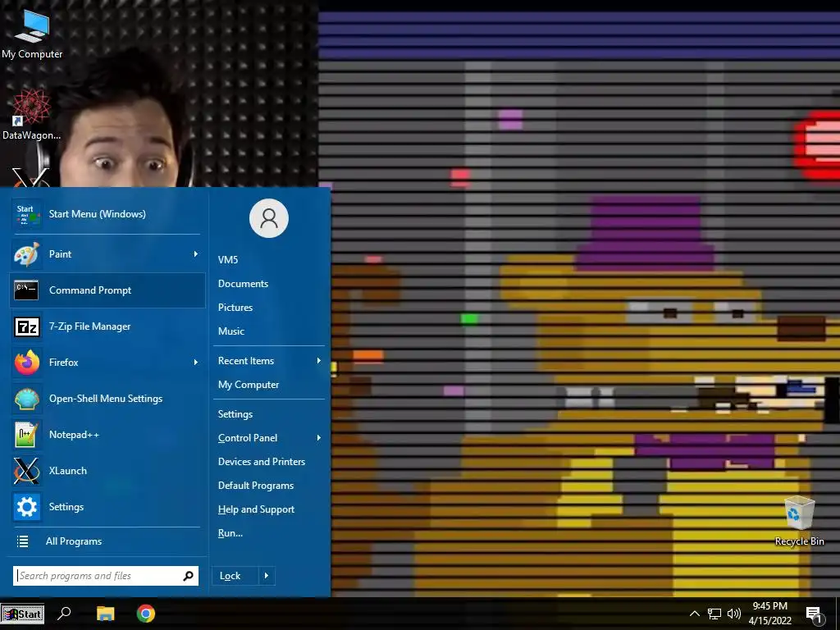Open the 7-Zip File Manager icon
840x630 pixels.
(x=27, y=326)
